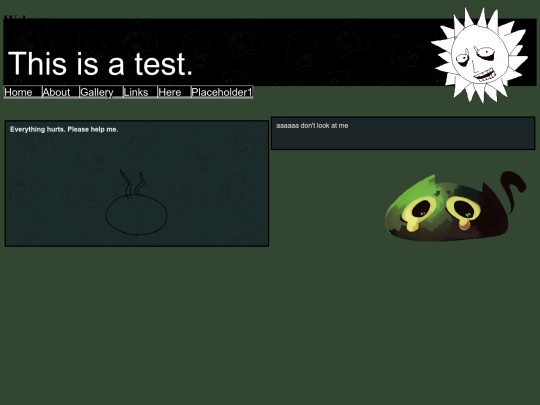Click the 'Everything hurts. Please help me.' text
Screen dimensions: 540x405
[64, 129]
